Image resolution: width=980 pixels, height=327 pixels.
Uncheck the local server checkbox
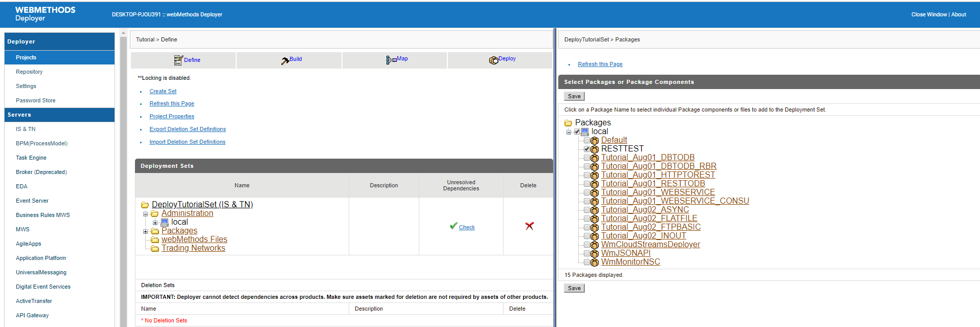coord(577,132)
